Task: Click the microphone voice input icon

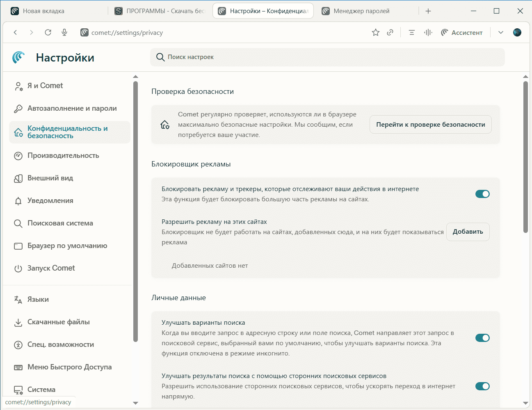Action: click(x=64, y=32)
